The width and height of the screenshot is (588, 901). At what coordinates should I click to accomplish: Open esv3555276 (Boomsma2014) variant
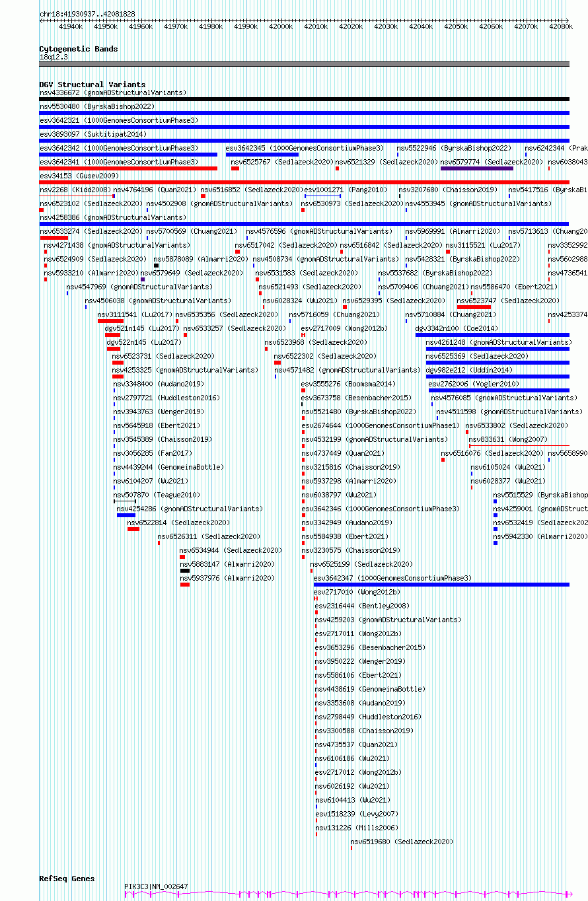[349, 384]
